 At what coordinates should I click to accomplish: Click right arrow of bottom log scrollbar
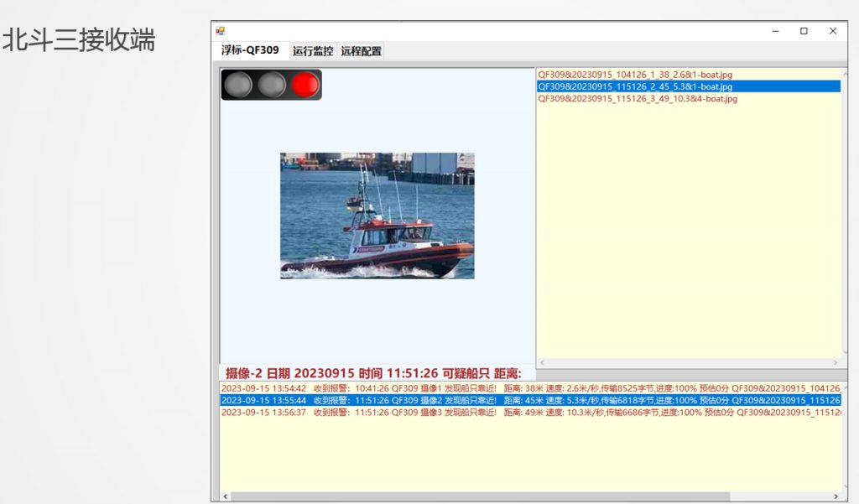pyautogui.click(x=835, y=496)
